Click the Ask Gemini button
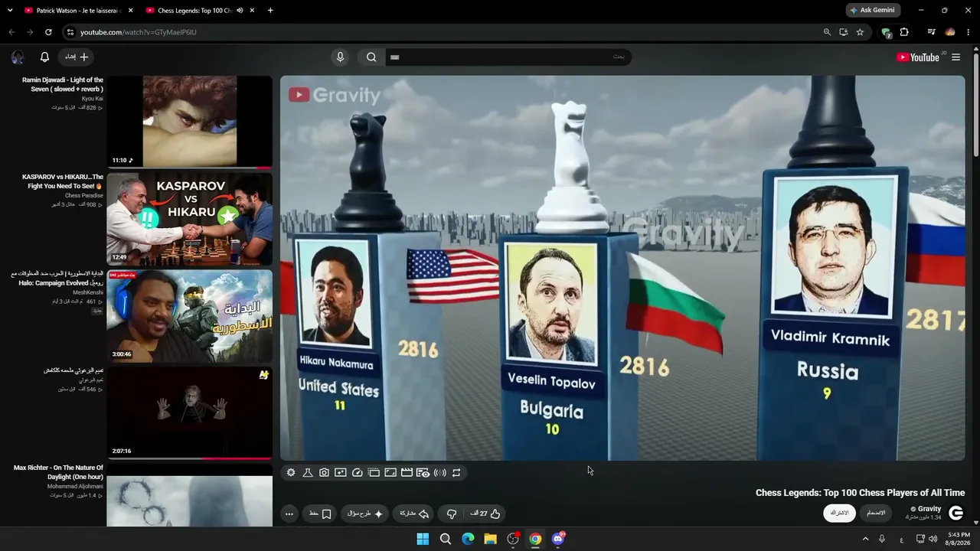This screenshot has width=980, height=551. (873, 11)
